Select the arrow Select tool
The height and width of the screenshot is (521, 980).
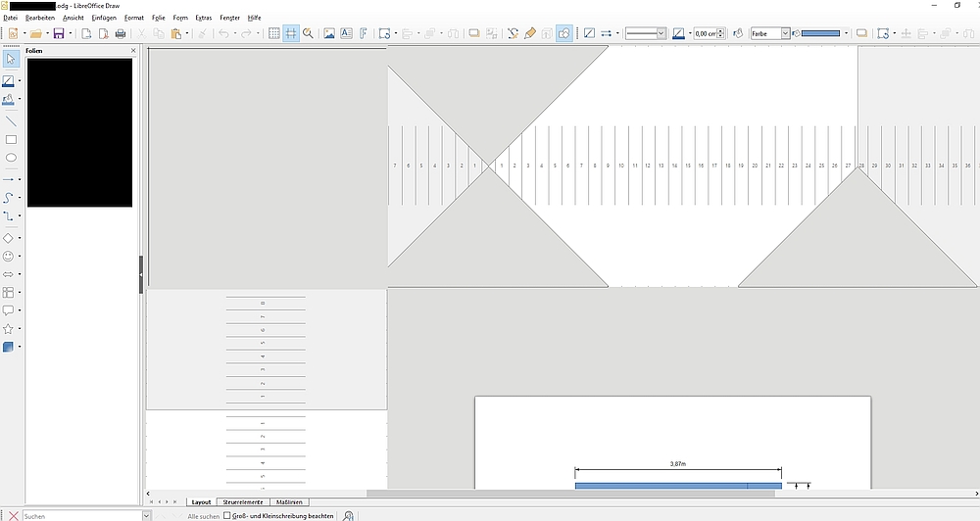11,59
